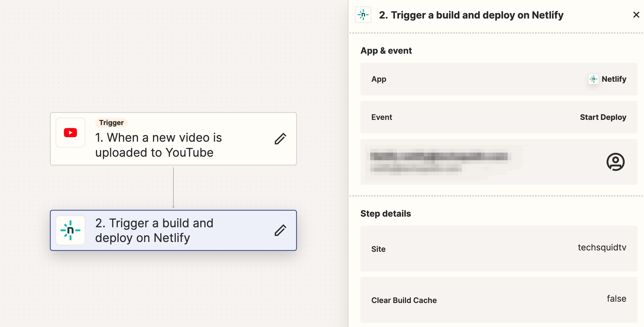
Task: Open the 'When a new video is uploaded' step
Action: click(173, 139)
